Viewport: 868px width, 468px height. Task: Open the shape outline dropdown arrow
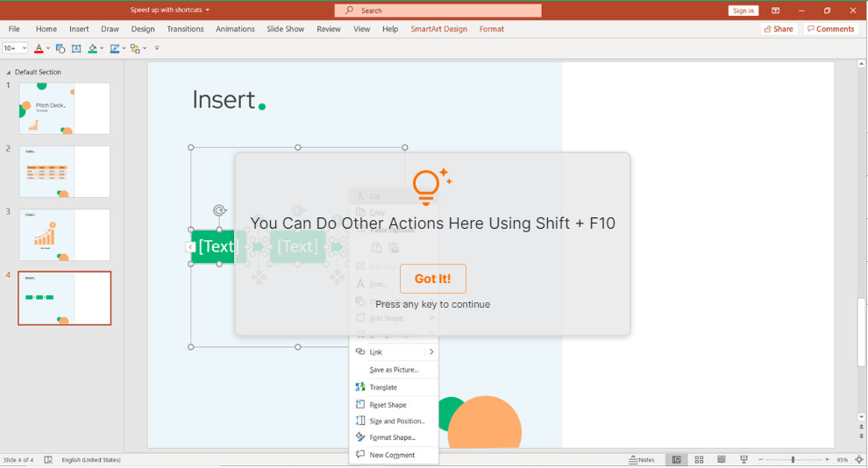click(x=124, y=49)
